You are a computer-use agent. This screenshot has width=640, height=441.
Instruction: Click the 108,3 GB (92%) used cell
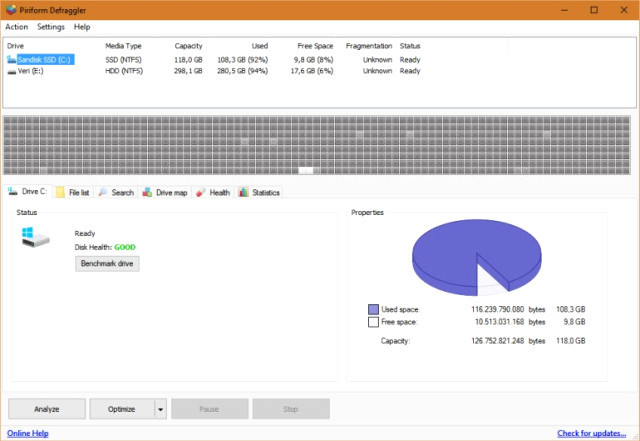click(x=242, y=60)
